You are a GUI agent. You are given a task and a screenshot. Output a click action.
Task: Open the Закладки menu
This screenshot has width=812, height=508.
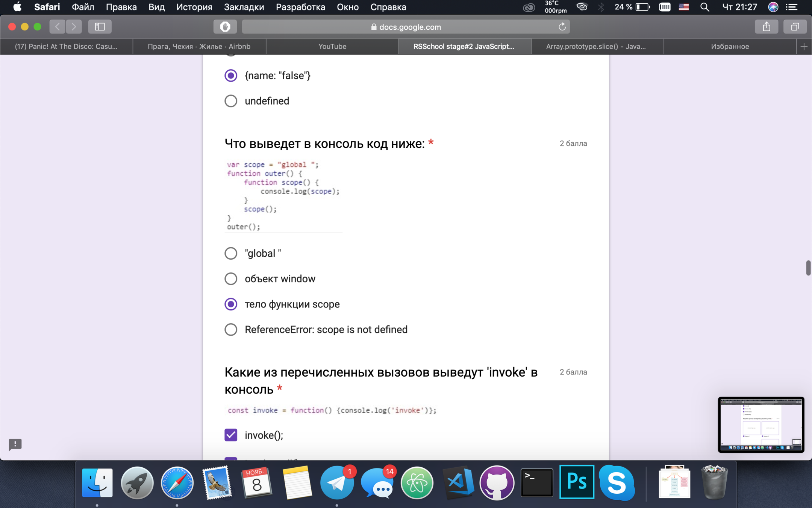244,7
